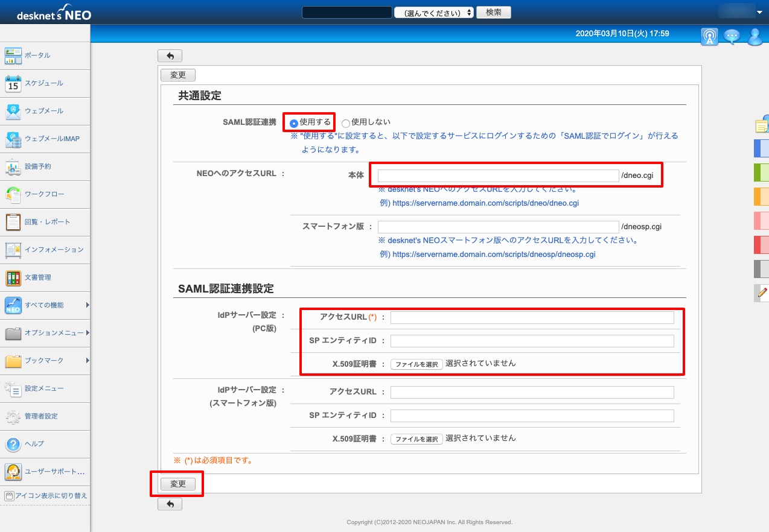The width and height of the screenshot is (769, 532).
Task: Select the 使用しない radio button
Action: 346,123
